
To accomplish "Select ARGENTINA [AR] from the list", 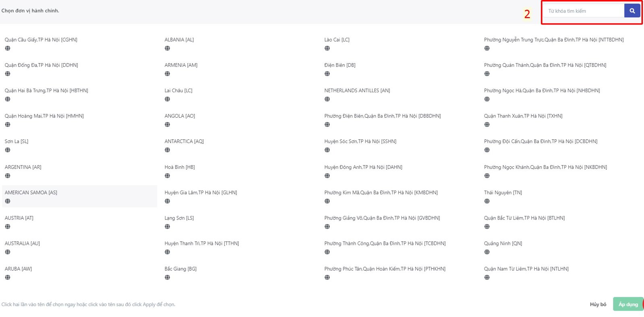I will pos(23,167).
